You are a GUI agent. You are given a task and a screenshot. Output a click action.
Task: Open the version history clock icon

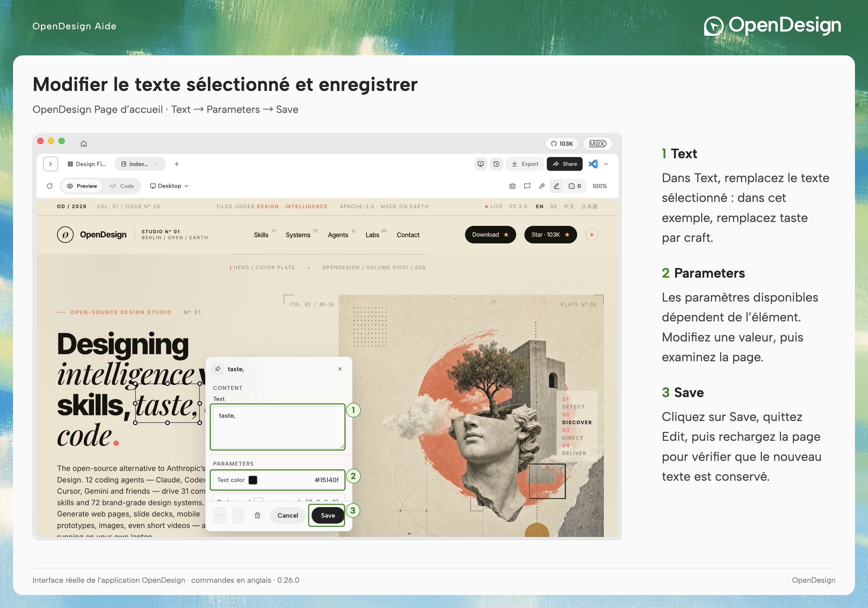coord(496,164)
